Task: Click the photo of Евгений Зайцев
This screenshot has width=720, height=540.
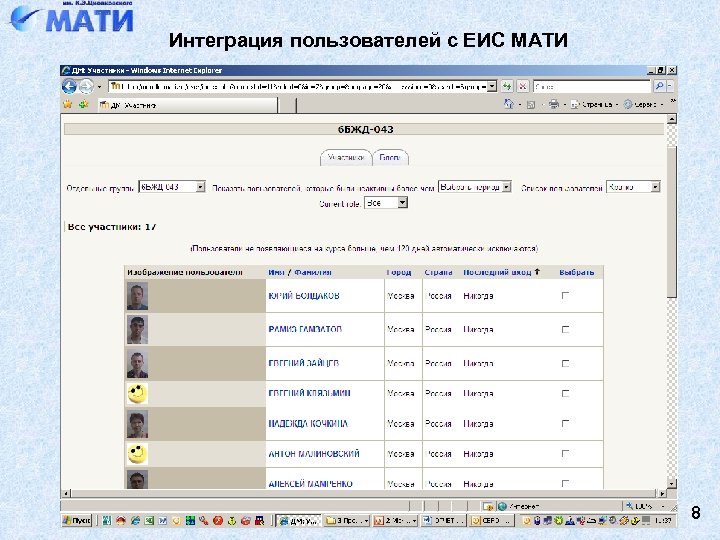Action: [137, 364]
